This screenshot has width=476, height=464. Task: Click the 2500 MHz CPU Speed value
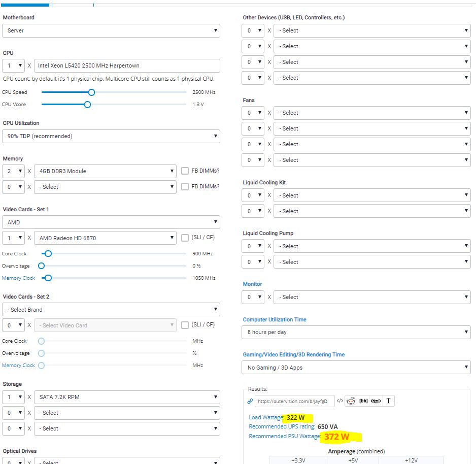coord(204,92)
